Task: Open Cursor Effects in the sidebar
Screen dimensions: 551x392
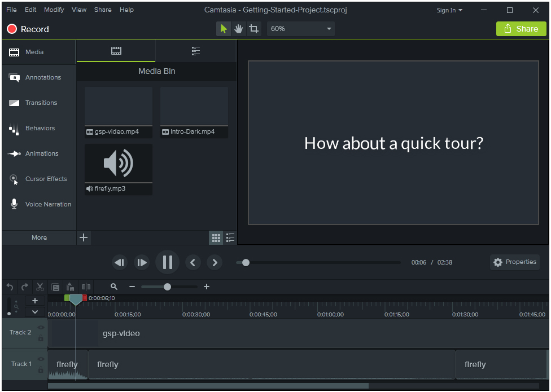Action: 39,179
